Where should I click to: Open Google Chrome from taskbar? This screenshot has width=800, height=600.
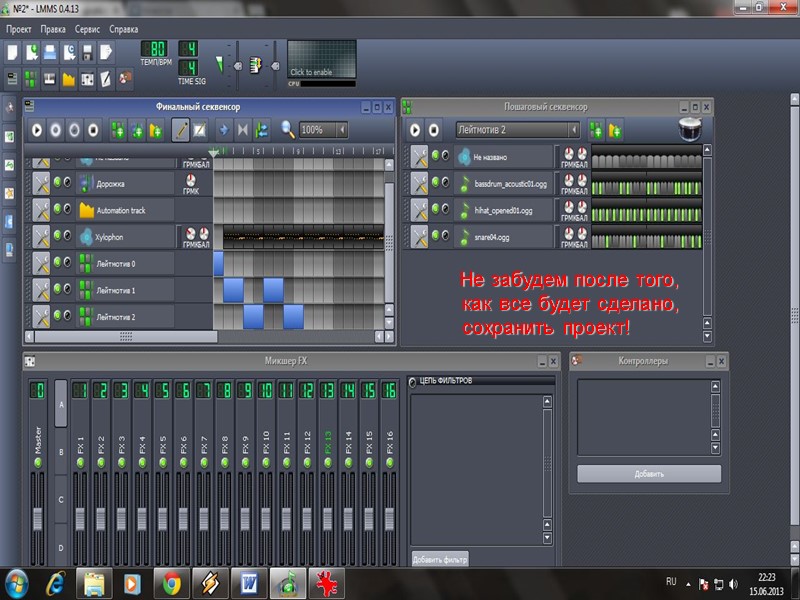(x=171, y=584)
